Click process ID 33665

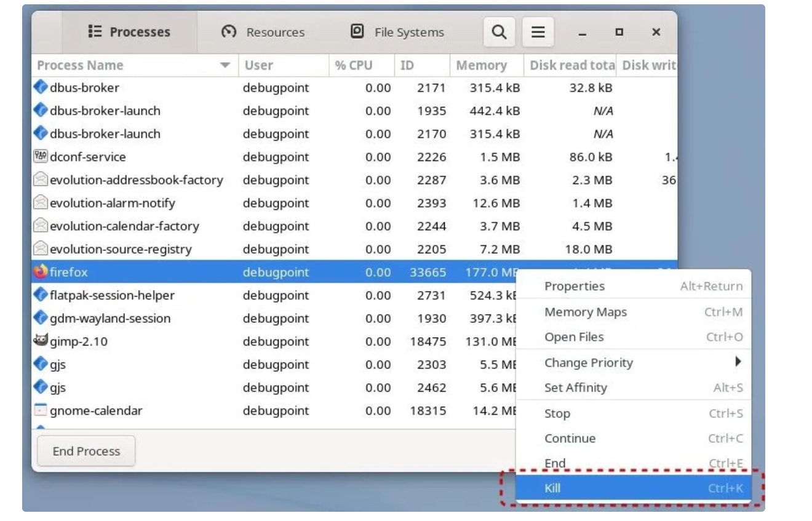click(428, 272)
